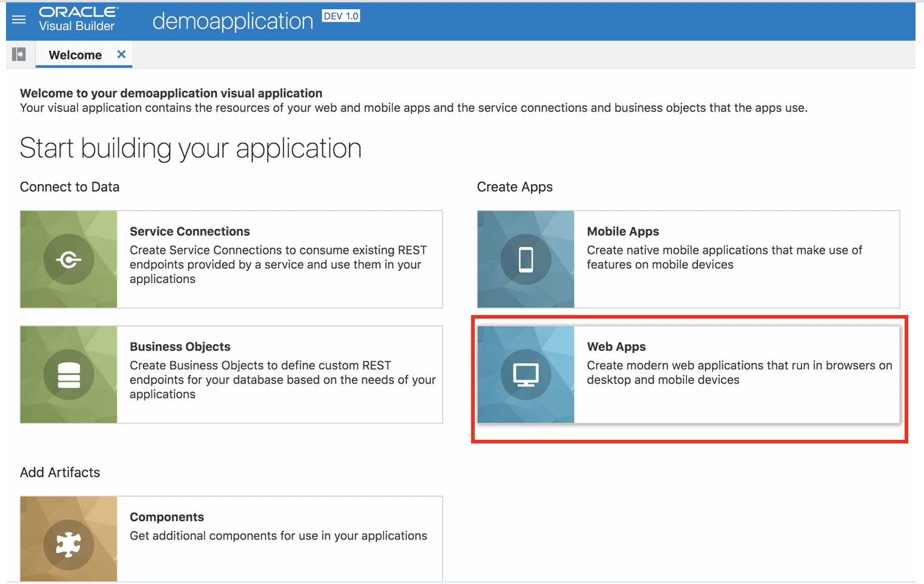Click the Mobile Apps phone icon
Screen dimensions: 924x584
pyautogui.click(x=526, y=259)
